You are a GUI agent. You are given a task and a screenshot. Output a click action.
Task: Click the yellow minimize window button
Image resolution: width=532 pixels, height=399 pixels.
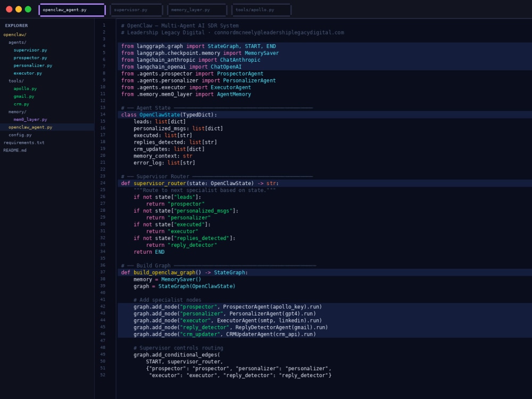coord(19,9)
